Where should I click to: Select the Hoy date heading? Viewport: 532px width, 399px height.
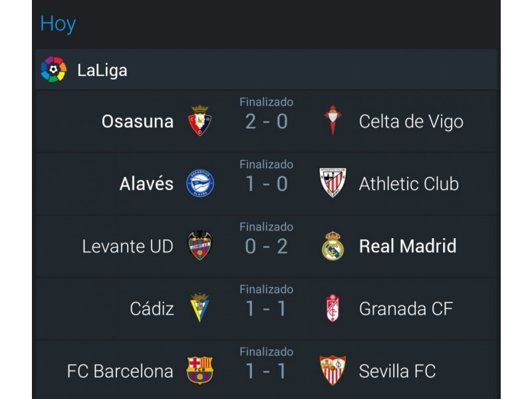click(x=58, y=24)
